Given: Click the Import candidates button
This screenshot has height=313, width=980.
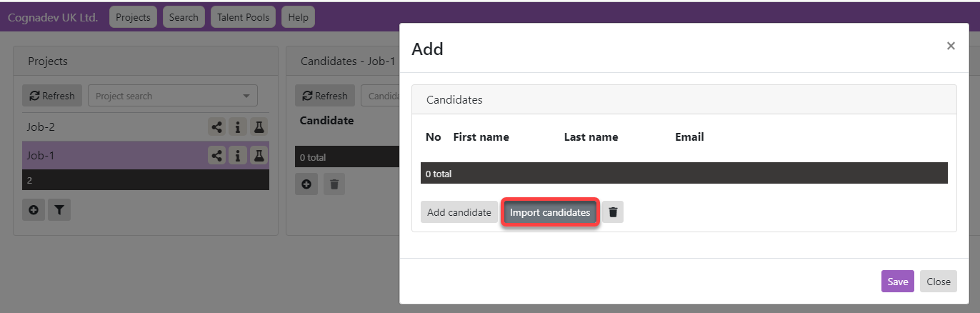Looking at the screenshot, I should [550, 212].
